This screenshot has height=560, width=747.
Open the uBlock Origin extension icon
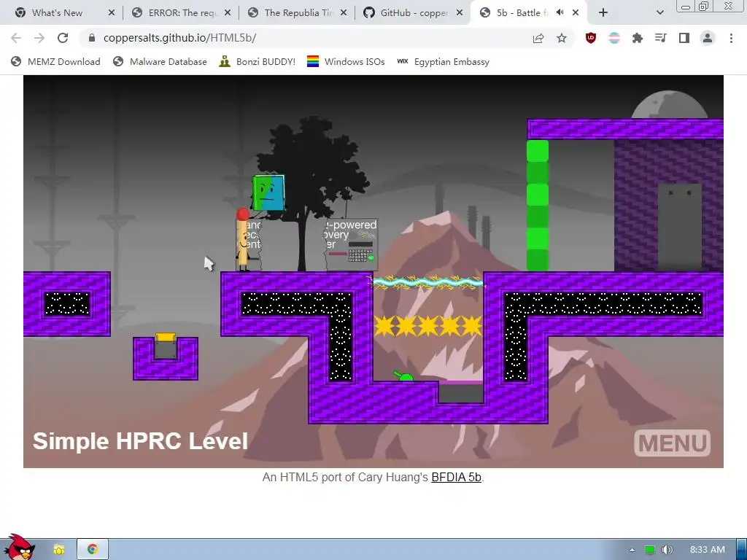click(x=591, y=38)
